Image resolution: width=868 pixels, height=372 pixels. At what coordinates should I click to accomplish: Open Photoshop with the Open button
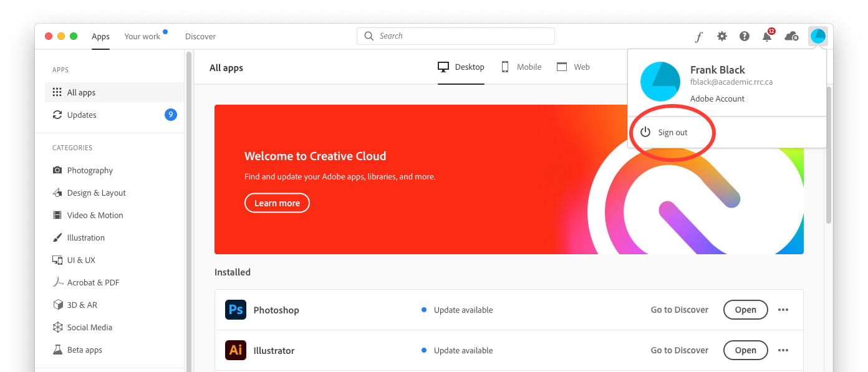tap(745, 310)
